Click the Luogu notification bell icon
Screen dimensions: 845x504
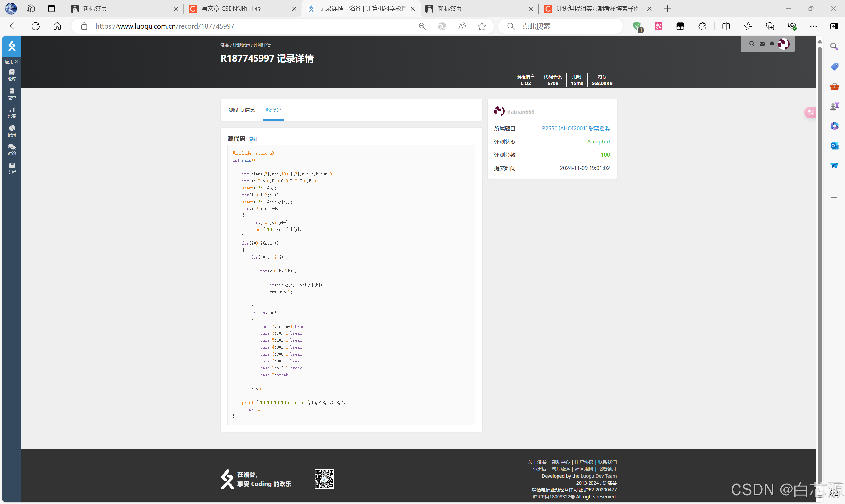[772, 44]
